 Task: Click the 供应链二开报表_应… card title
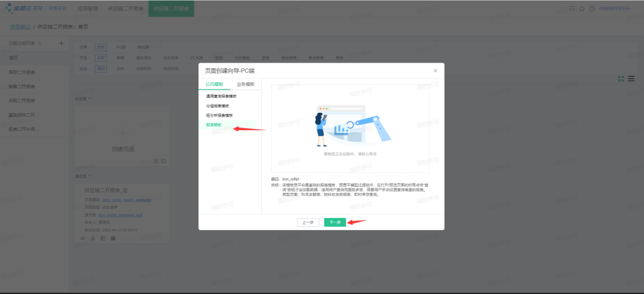pyautogui.click(x=108, y=190)
